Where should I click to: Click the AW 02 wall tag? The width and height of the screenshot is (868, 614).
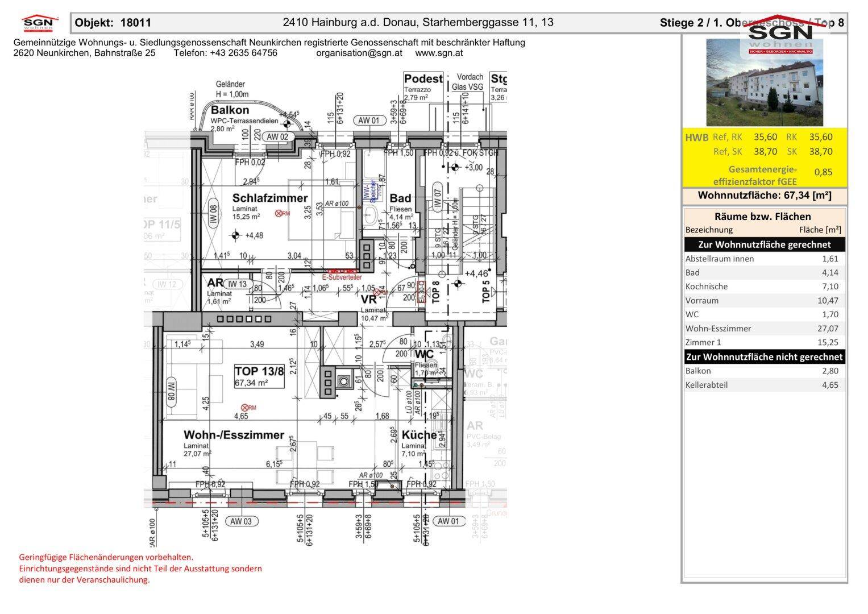pos(277,136)
